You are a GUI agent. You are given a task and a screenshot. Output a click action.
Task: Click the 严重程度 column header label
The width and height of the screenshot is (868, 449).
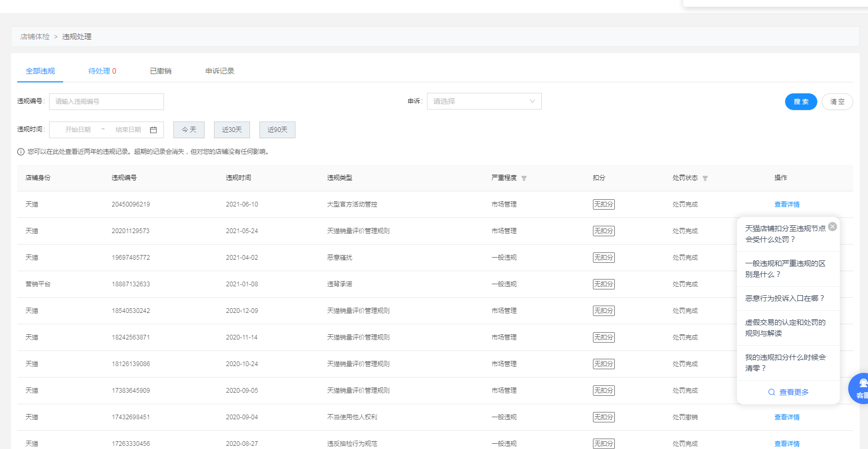point(504,178)
